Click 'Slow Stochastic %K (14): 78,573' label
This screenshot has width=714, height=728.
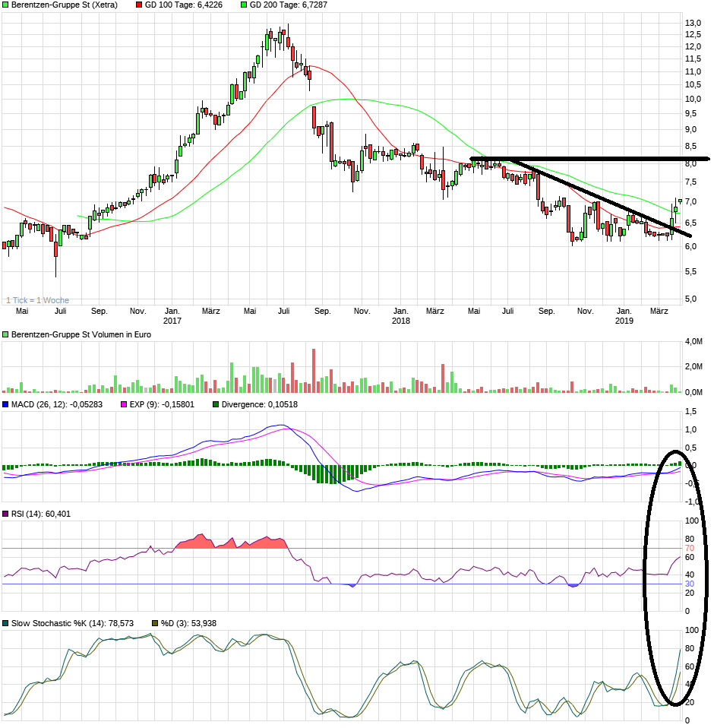coord(72,624)
